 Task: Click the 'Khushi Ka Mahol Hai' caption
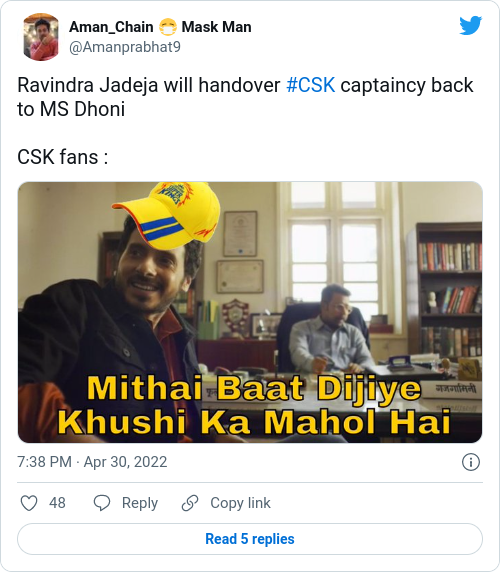click(253, 422)
